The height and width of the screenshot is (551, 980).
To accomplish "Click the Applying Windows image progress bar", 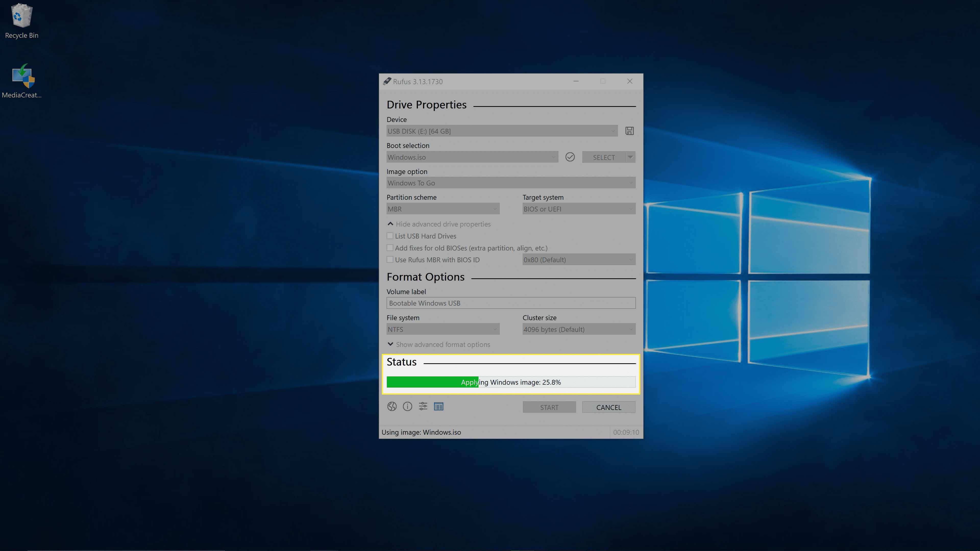I will click(x=511, y=382).
